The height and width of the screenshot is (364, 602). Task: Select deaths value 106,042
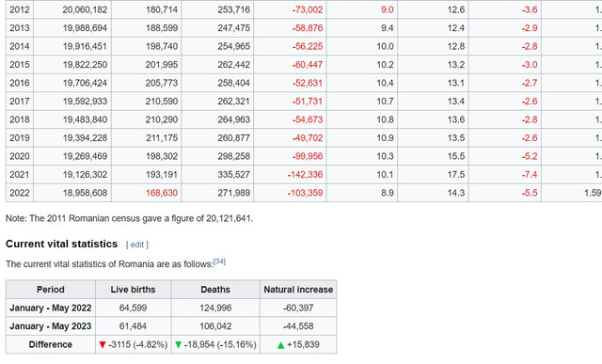tap(215, 326)
